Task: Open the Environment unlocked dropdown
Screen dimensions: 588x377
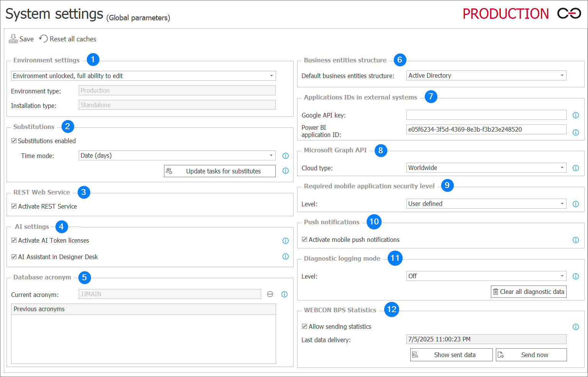Action: point(143,76)
